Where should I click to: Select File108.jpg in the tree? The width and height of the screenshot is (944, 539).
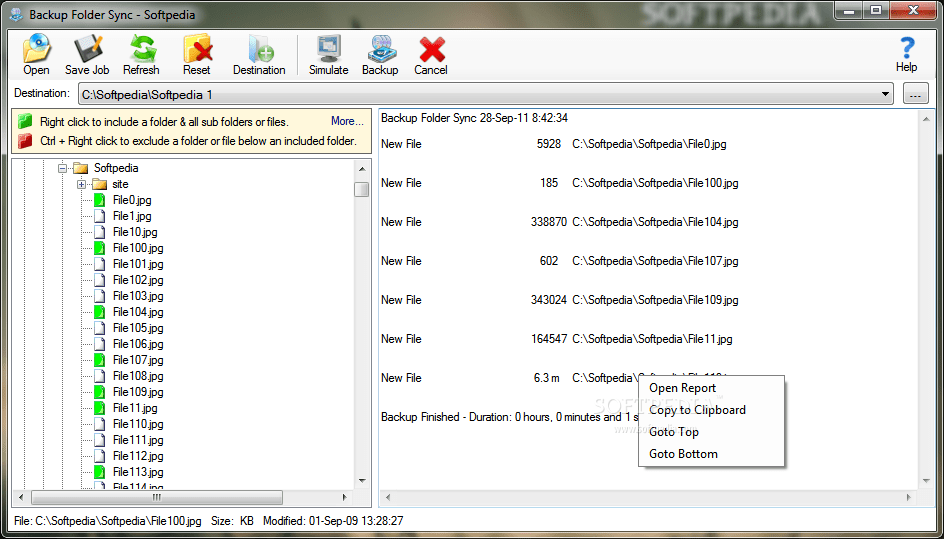click(138, 376)
